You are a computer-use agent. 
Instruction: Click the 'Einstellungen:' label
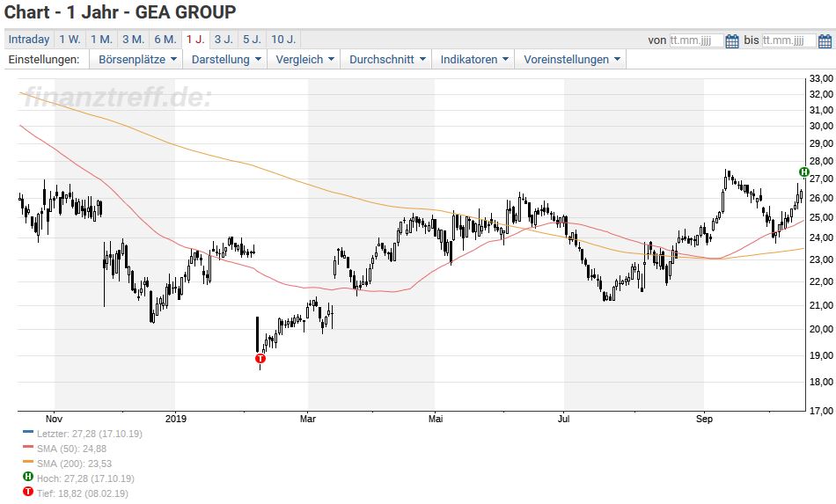pyautogui.click(x=44, y=59)
